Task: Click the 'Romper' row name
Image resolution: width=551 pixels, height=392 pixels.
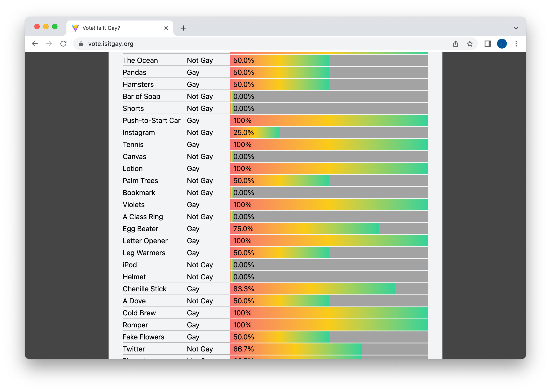Action: point(135,325)
